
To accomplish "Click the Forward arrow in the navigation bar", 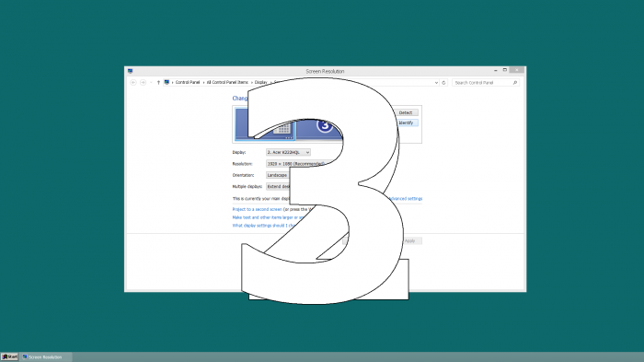I will click(x=143, y=83).
